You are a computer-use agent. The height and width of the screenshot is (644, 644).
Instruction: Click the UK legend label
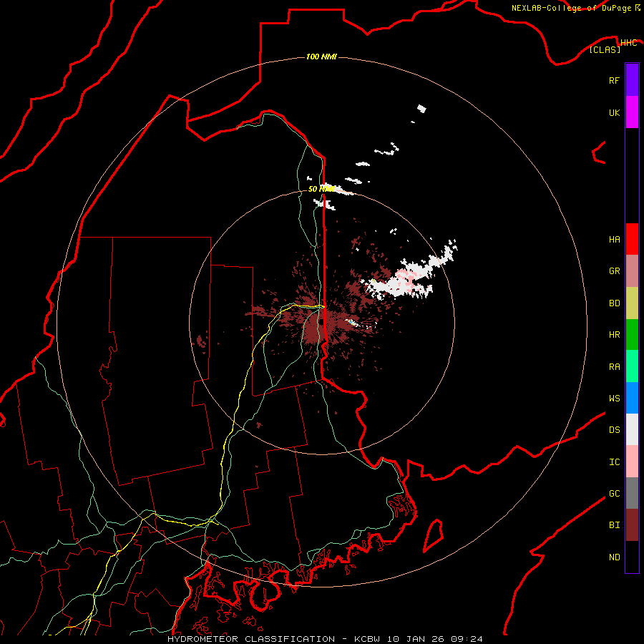point(614,112)
